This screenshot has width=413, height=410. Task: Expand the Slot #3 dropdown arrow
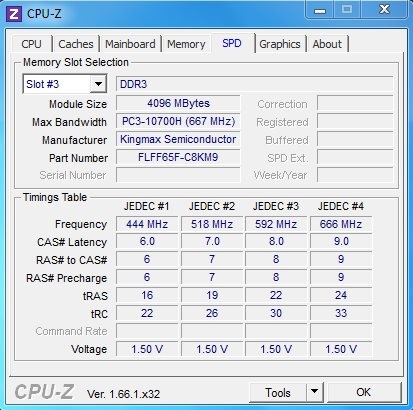[98, 84]
